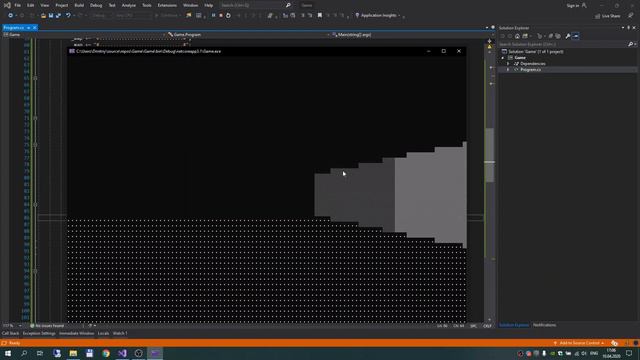Open the Call Stack tab
Image resolution: width=640 pixels, height=360 pixels.
click(11, 333)
